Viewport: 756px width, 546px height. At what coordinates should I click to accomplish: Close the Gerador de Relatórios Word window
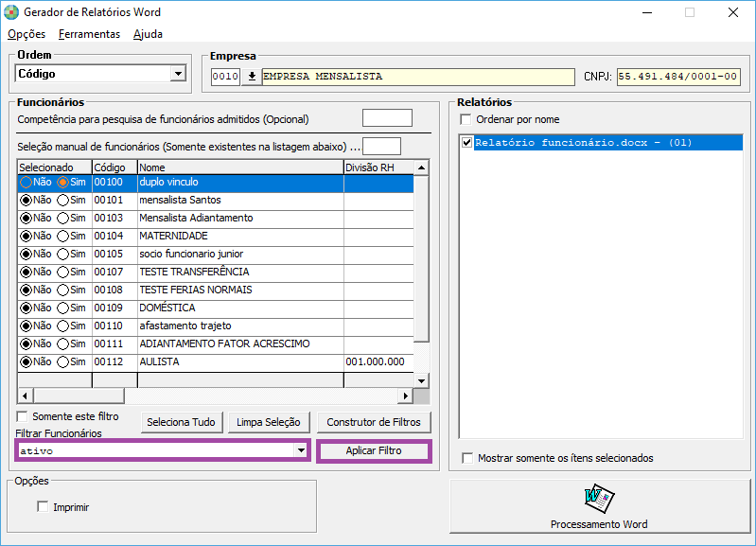click(x=733, y=12)
